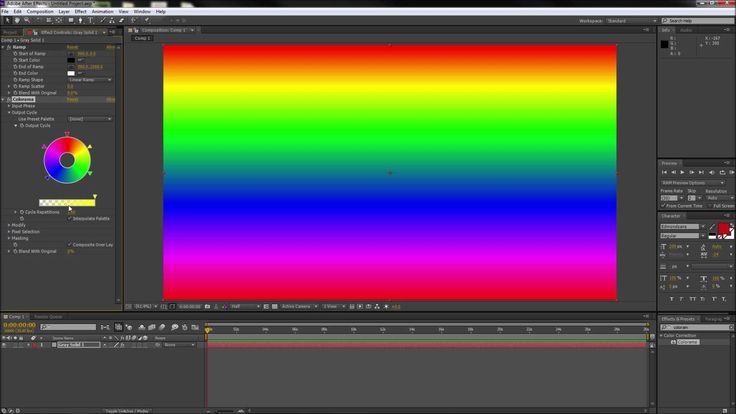Select the Eraser tool
The height and width of the screenshot is (414, 736).
(122, 21)
